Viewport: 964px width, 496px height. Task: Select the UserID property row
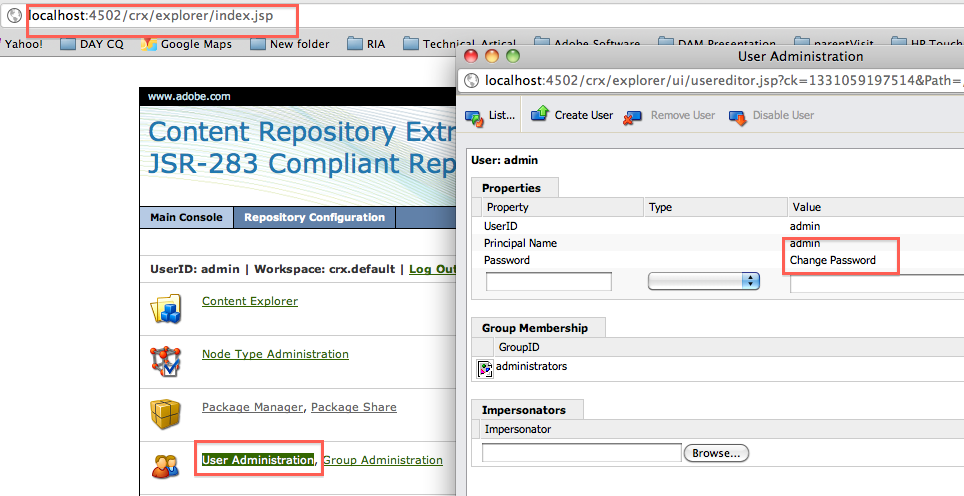point(718,226)
